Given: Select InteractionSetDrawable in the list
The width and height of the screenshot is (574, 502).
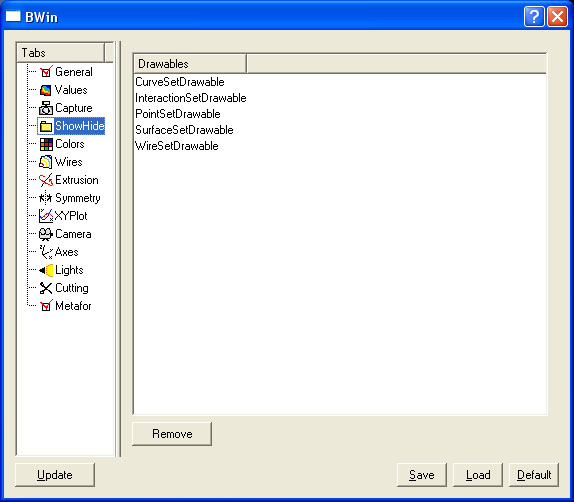Looking at the screenshot, I should click(191, 98).
